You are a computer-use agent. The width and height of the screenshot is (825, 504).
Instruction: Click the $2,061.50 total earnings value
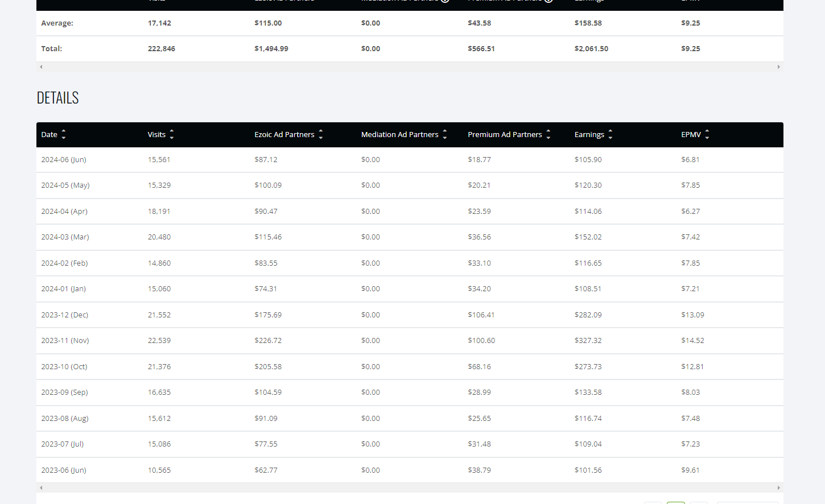click(x=591, y=49)
